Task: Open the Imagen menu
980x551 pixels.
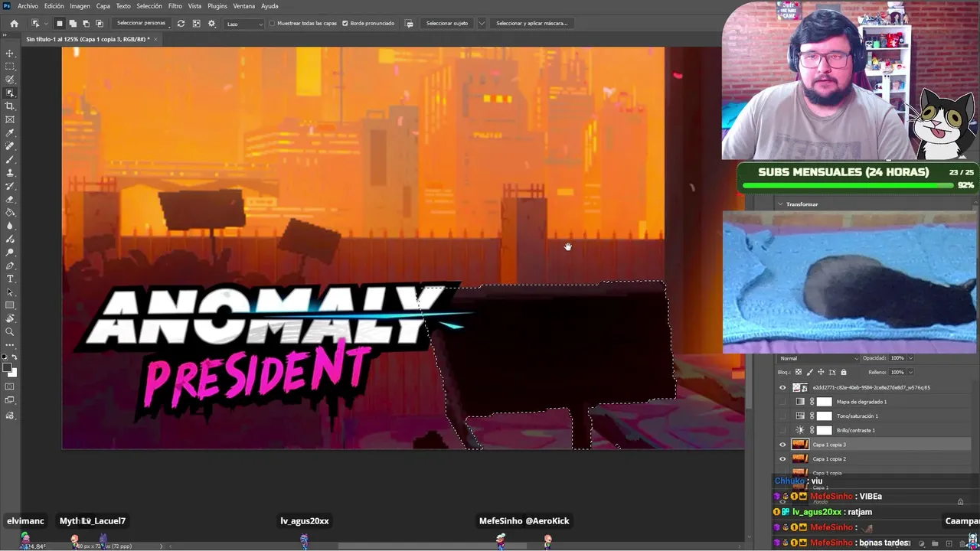Action: click(80, 6)
